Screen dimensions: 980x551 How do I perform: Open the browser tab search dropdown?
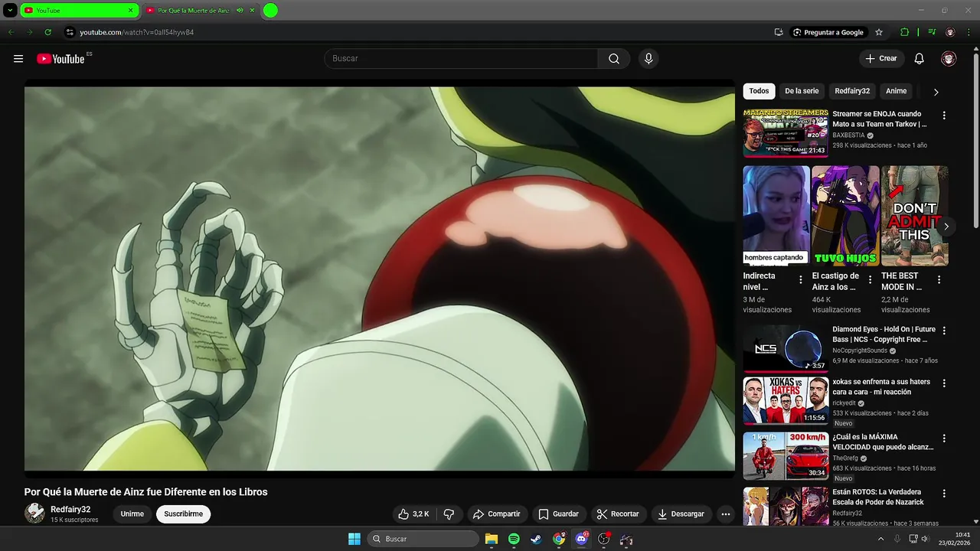(10, 11)
